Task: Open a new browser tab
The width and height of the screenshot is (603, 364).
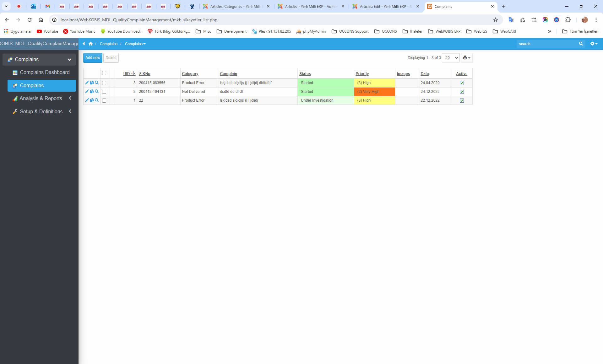Action: (x=503, y=6)
